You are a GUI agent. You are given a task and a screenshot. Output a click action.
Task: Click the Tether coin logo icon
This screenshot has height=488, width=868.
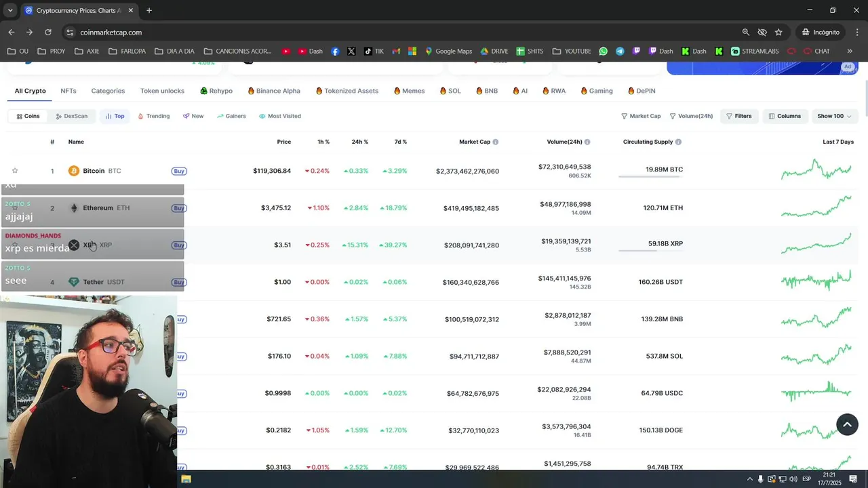pyautogui.click(x=74, y=282)
